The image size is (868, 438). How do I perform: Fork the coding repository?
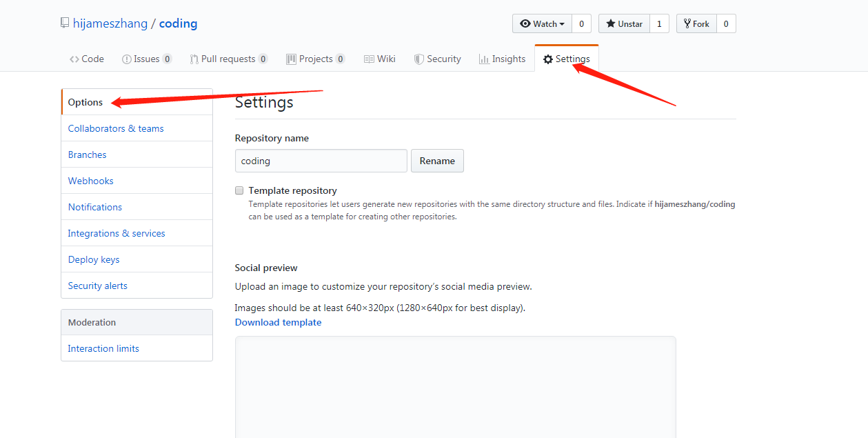point(696,23)
